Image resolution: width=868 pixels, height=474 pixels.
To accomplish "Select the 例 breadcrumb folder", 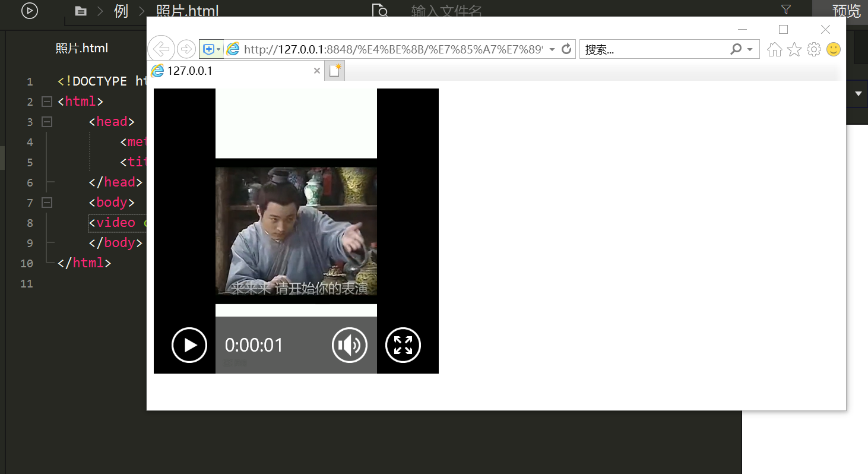I will tap(121, 11).
